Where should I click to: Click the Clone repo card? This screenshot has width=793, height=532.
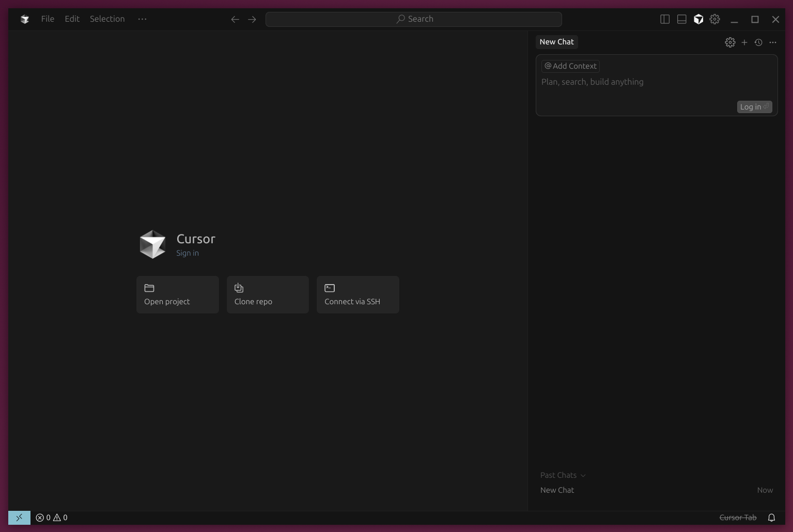pos(268,294)
